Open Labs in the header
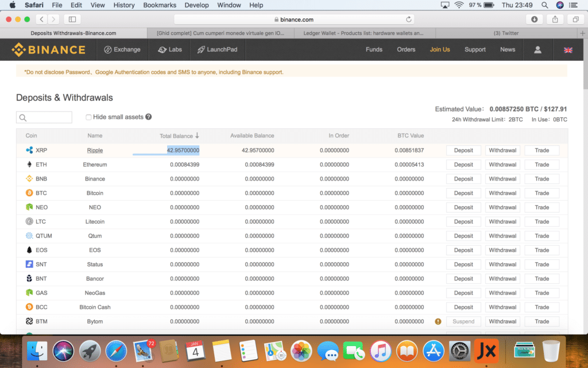The height and width of the screenshot is (368, 588). (x=170, y=49)
